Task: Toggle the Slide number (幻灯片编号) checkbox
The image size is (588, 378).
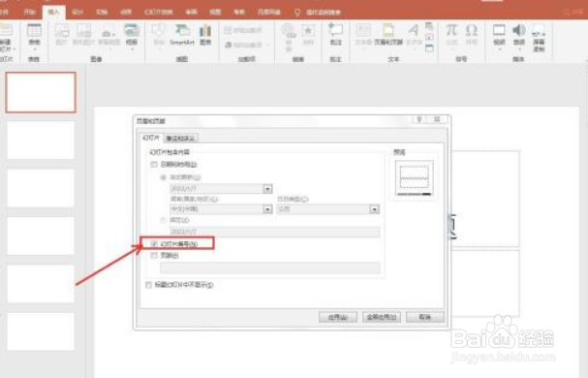Action: click(154, 243)
